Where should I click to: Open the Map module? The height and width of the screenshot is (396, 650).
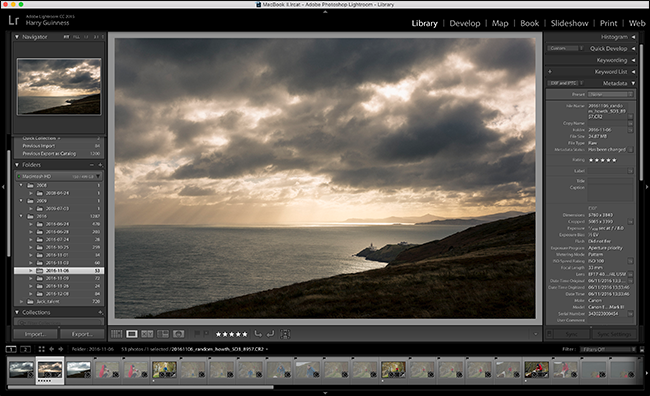(x=500, y=23)
